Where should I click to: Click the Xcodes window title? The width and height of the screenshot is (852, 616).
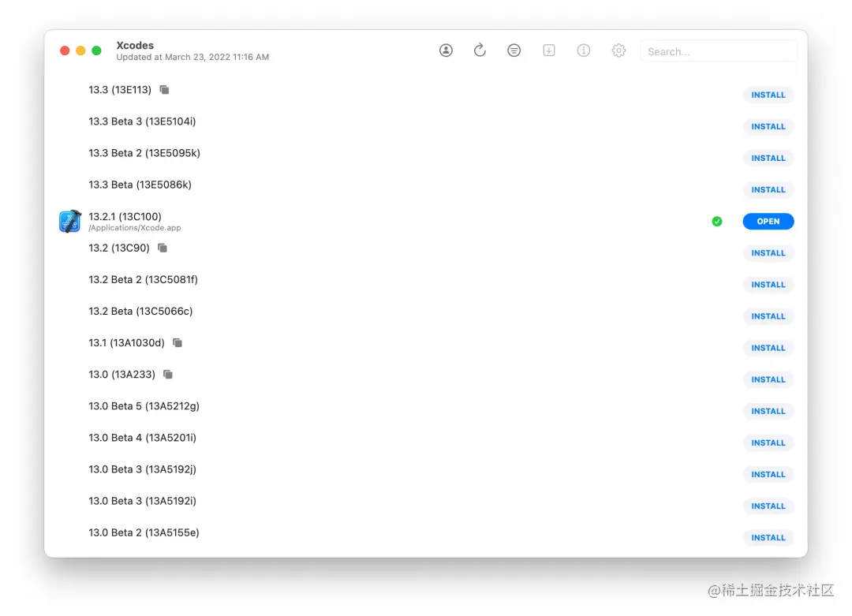(x=135, y=45)
